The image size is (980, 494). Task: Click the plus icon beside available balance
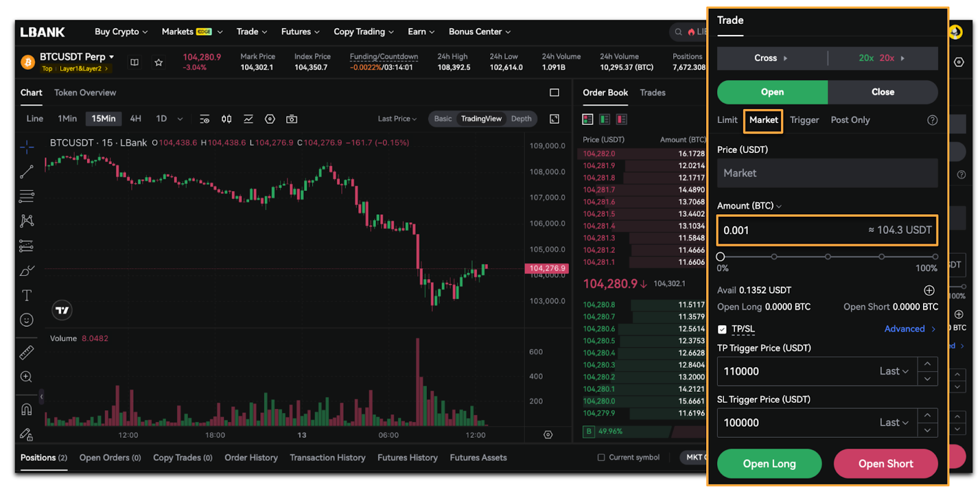pyautogui.click(x=929, y=290)
